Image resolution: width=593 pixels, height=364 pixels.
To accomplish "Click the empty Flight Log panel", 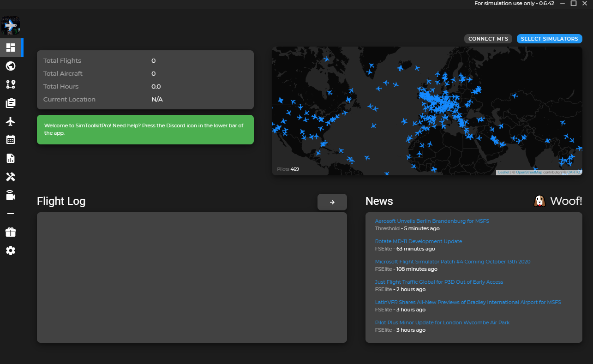I will coord(192,277).
